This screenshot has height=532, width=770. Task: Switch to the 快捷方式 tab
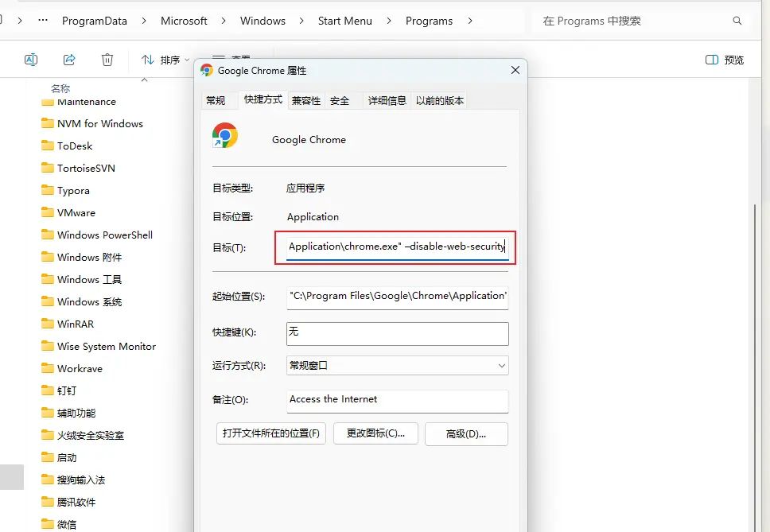[263, 99]
